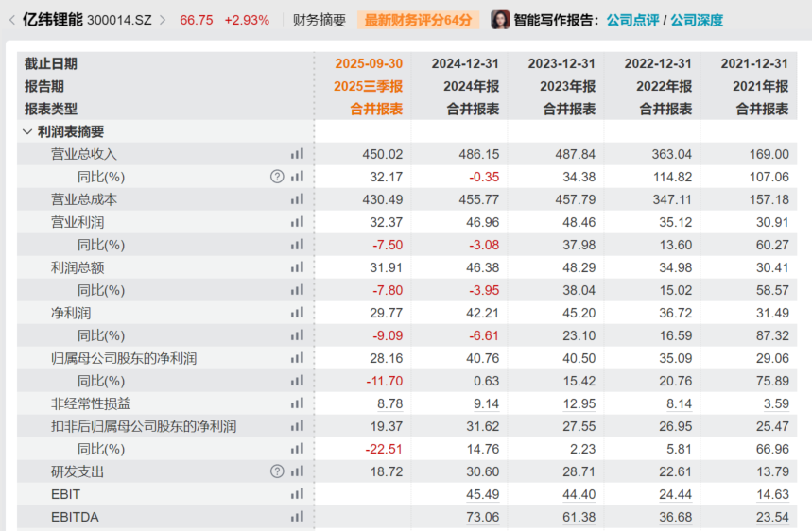Image resolution: width=812 pixels, height=531 pixels.
Task: Go to previous stock with left arrow
Action: pos(10,20)
